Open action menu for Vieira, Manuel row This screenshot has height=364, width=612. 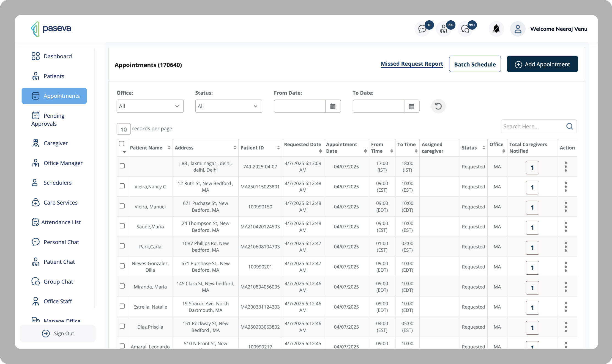click(566, 207)
